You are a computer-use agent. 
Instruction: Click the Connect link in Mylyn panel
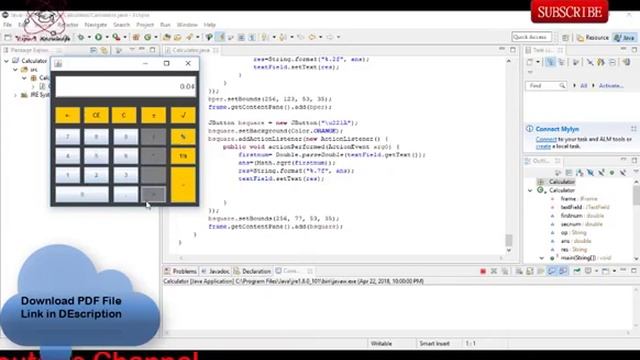click(546, 139)
